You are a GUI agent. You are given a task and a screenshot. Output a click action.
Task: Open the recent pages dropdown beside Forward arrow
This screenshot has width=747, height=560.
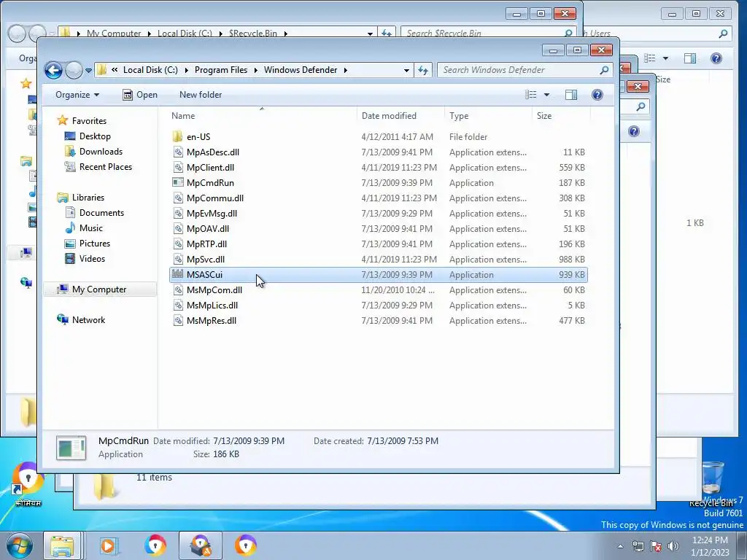pyautogui.click(x=88, y=71)
